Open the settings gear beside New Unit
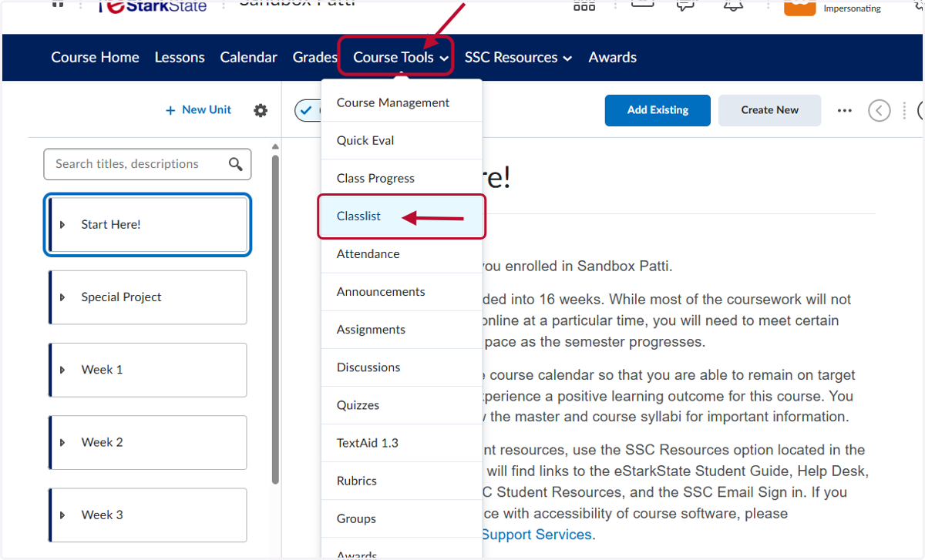 click(261, 110)
